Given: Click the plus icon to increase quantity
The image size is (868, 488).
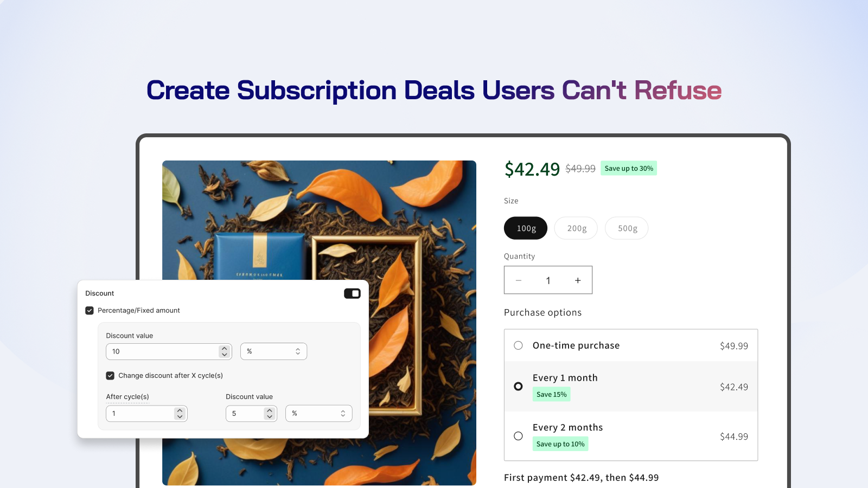Looking at the screenshot, I should click(578, 280).
